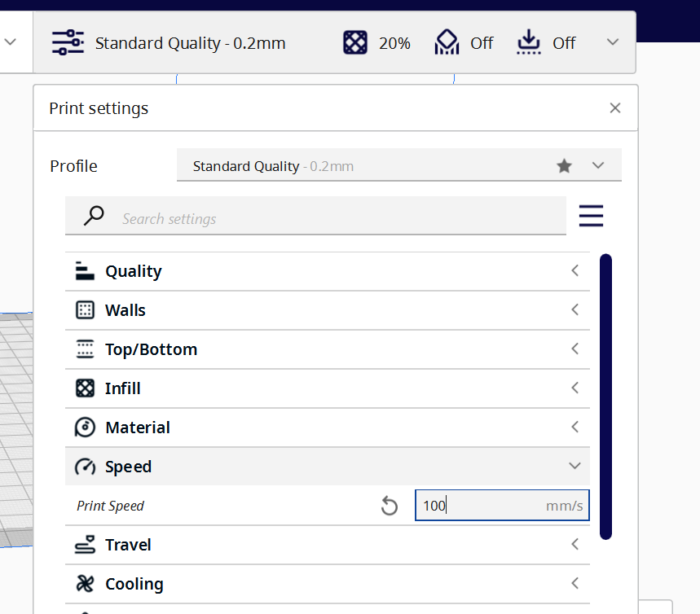Click the adhesion 'Off' value
Screen dimensions: 700x614
pyautogui.click(x=564, y=43)
